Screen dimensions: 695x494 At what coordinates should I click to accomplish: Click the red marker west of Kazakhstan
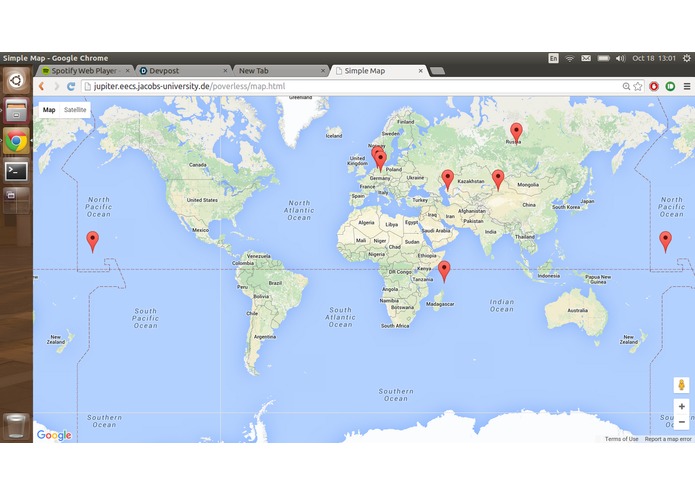tap(448, 179)
